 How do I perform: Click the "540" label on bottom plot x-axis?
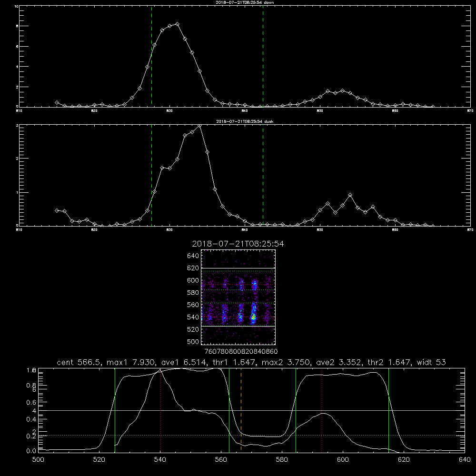(160, 460)
